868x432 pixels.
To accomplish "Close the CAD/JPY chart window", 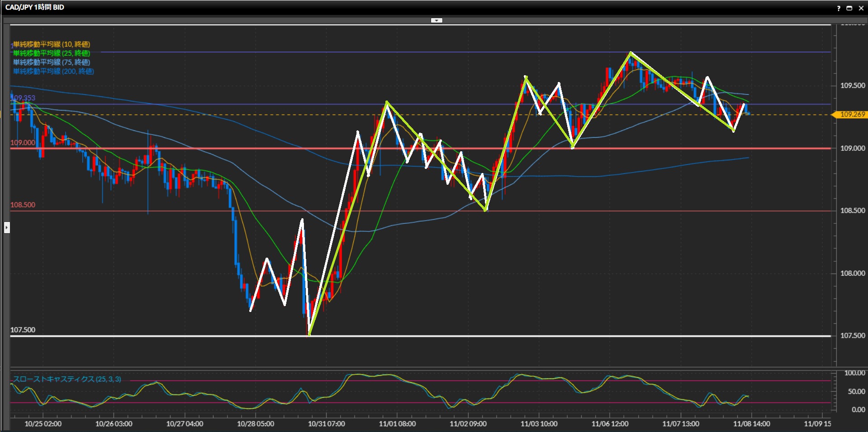I will (x=861, y=8).
